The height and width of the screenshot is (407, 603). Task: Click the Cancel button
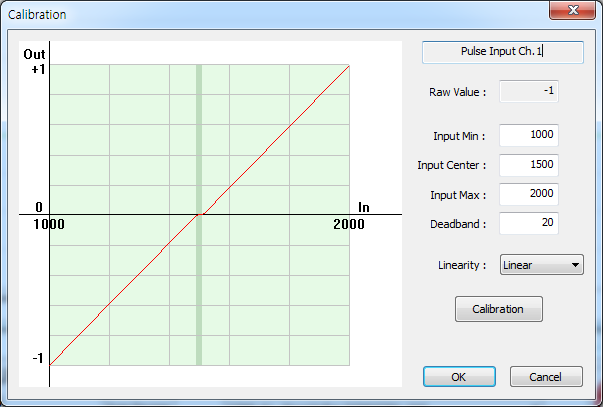point(546,377)
